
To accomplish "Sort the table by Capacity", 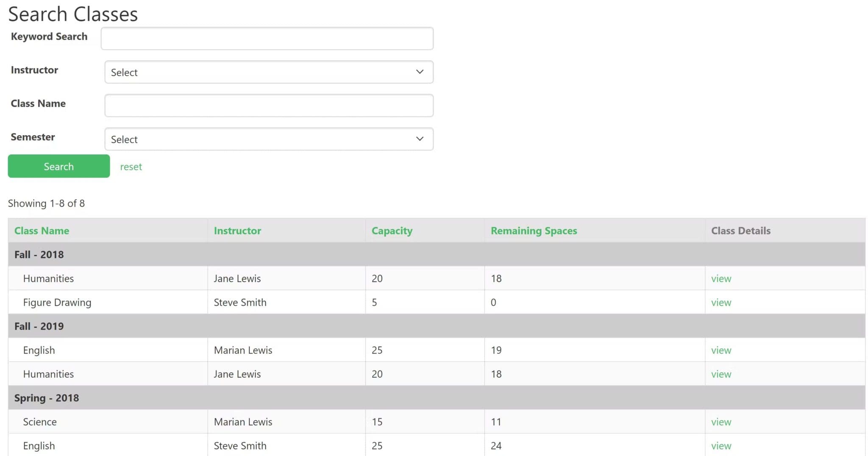I will pos(392,230).
